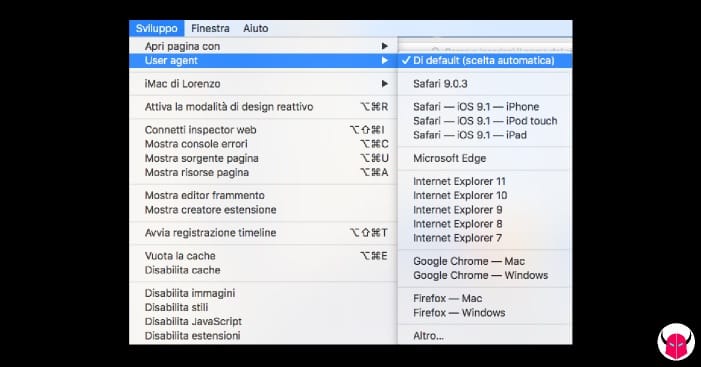The image size is (701, 367).
Task: Click Connetti inspector web
Action: [x=263, y=130]
